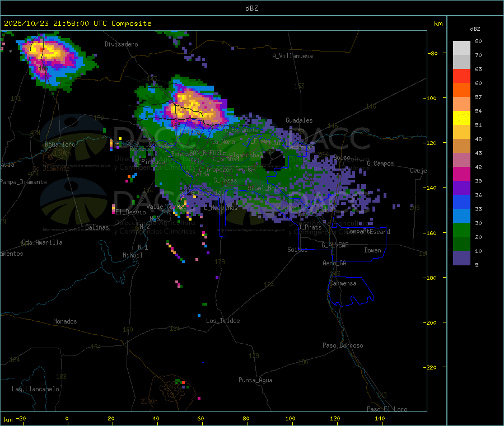504x426 pixels.
Task: Click the El_Desvio location label
Action: (x=131, y=212)
